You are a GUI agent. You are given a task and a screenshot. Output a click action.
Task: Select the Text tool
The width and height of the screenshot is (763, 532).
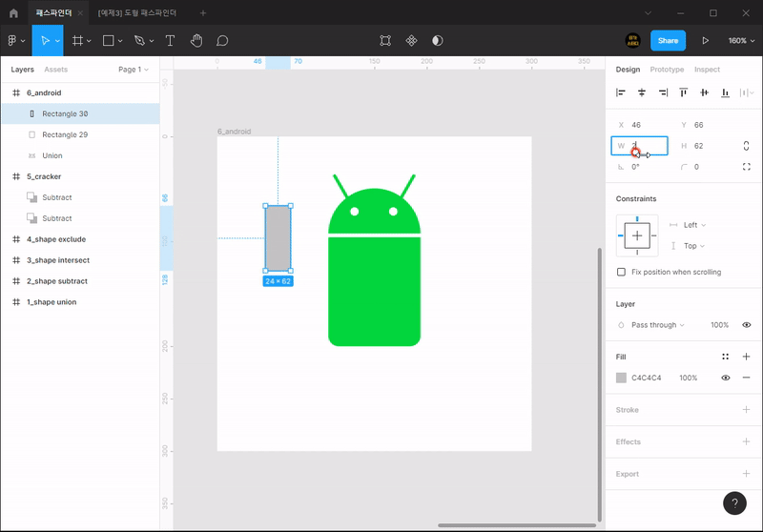pyautogui.click(x=170, y=41)
